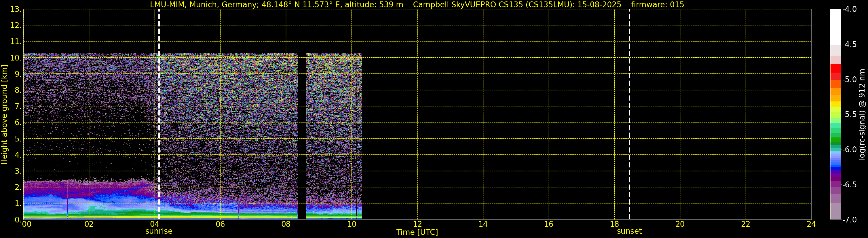Click the height axis tick label 11
The width and height of the screenshot is (868, 238).
pyautogui.click(x=16, y=42)
